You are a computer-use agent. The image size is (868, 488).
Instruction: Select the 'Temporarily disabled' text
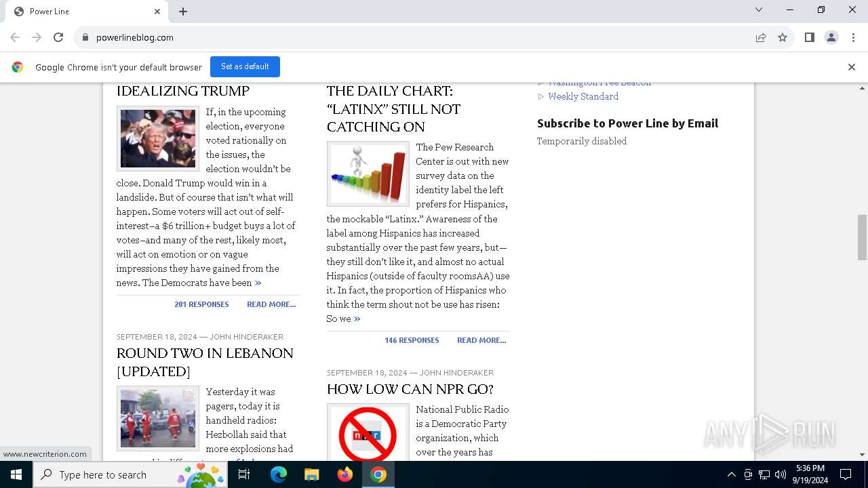click(582, 141)
